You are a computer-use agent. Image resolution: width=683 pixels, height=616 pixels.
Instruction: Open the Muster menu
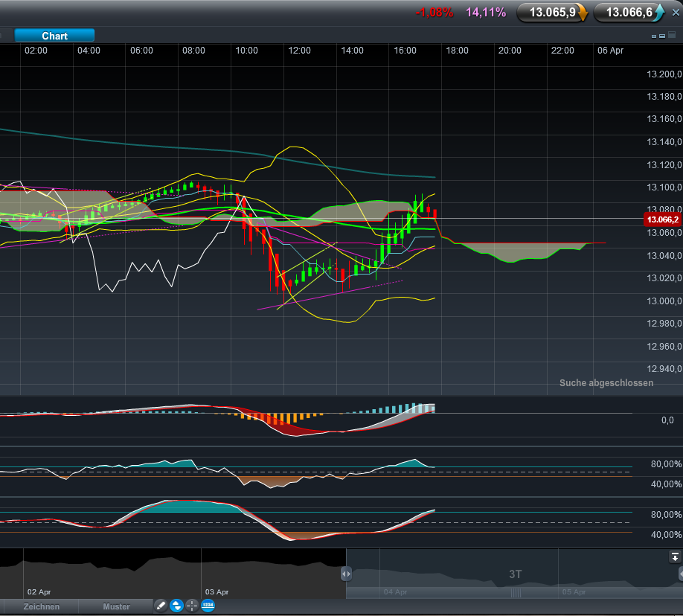[x=116, y=606]
